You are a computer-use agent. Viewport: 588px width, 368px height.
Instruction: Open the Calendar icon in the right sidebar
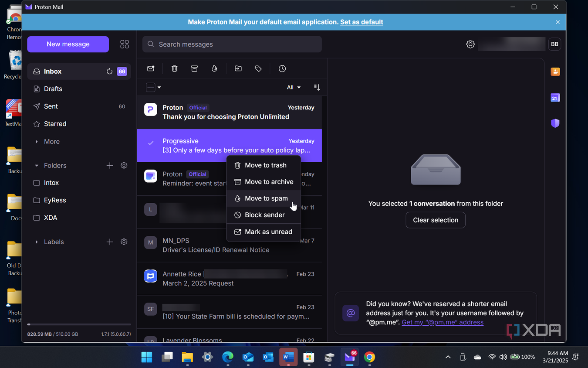pyautogui.click(x=555, y=98)
